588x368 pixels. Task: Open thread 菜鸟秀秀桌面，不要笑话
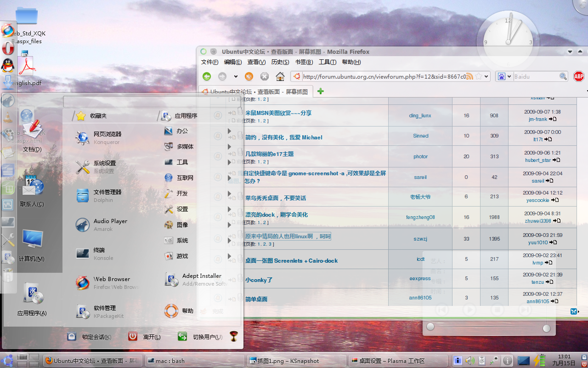pyautogui.click(x=276, y=198)
